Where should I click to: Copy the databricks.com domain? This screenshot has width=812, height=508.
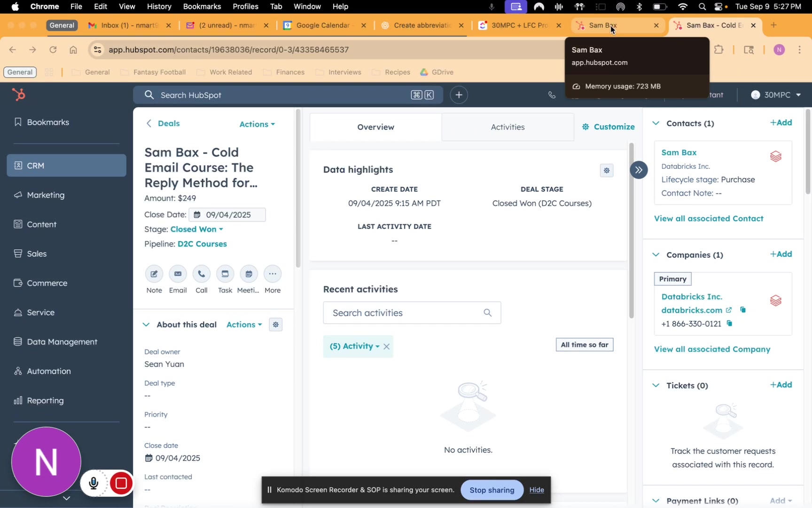click(x=743, y=310)
